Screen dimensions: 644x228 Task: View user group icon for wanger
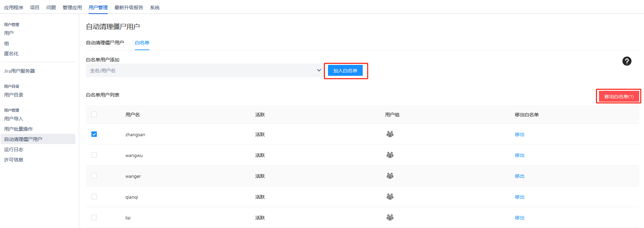(x=390, y=176)
